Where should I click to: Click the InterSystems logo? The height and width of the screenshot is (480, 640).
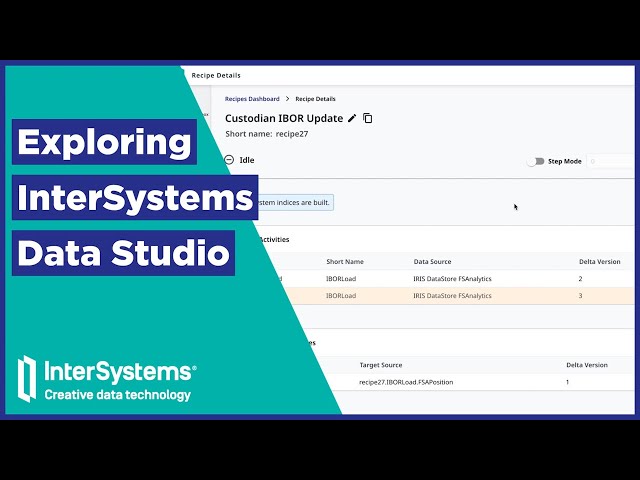tap(107, 379)
